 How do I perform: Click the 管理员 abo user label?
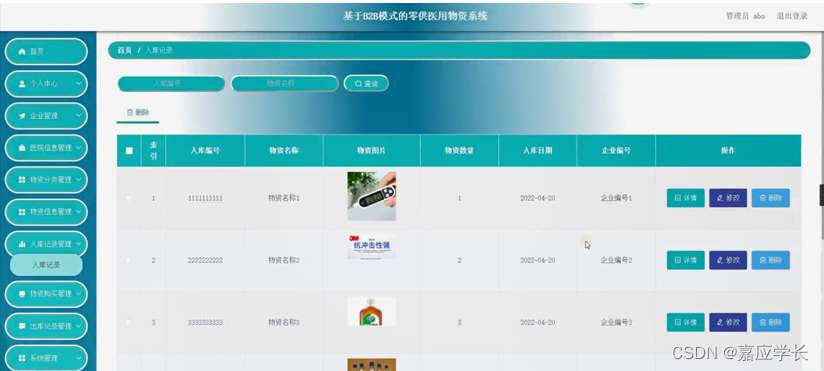pyautogui.click(x=746, y=16)
